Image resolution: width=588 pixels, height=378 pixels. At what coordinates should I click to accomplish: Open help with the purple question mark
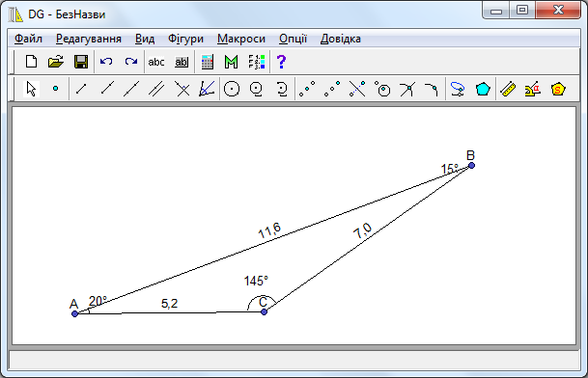(x=281, y=62)
